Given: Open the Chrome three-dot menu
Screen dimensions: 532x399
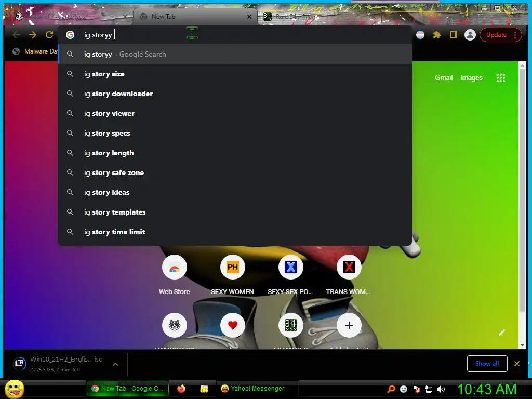Looking at the screenshot, I should [x=515, y=35].
